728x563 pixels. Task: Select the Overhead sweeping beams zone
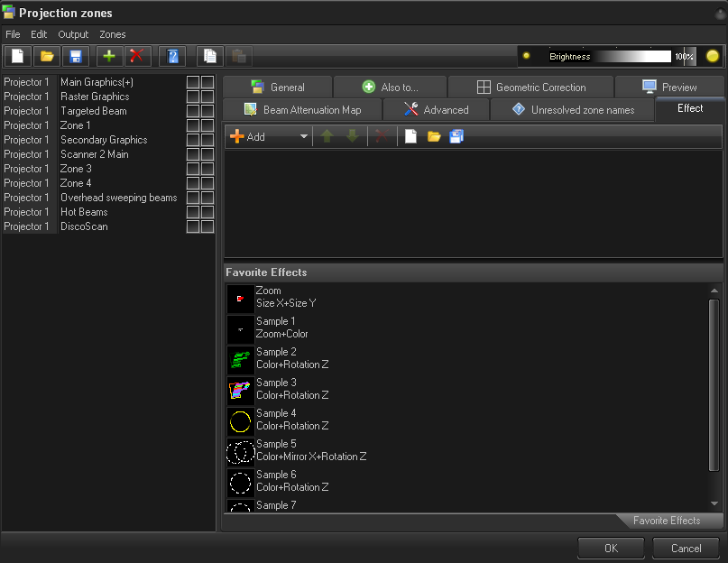(x=119, y=198)
